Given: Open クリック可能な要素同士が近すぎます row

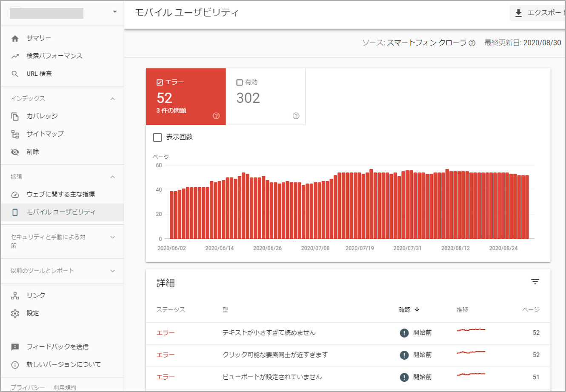Looking at the screenshot, I should click(348, 355).
